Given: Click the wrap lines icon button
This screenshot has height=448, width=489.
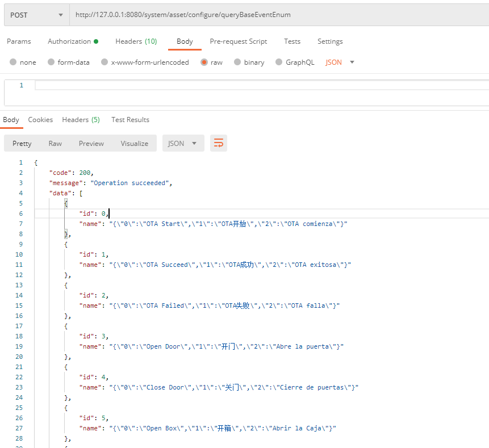Looking at the screenshot, I should coord(219,143).
